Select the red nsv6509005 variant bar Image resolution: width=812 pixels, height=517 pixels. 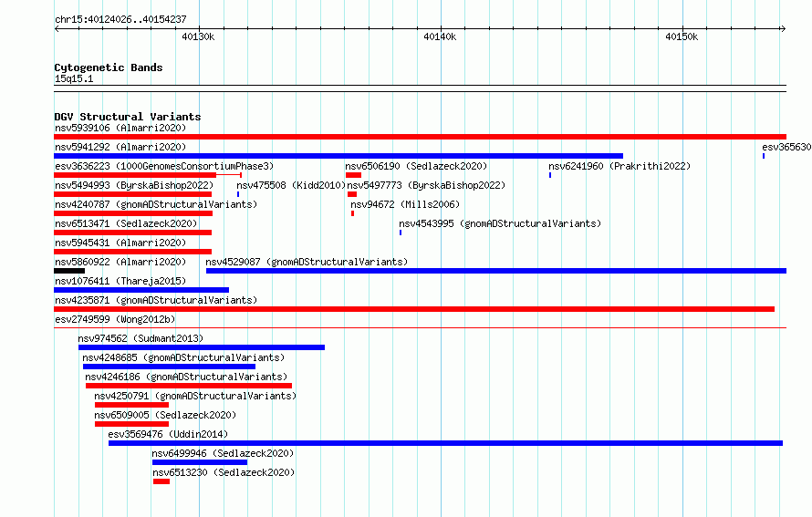131,424
